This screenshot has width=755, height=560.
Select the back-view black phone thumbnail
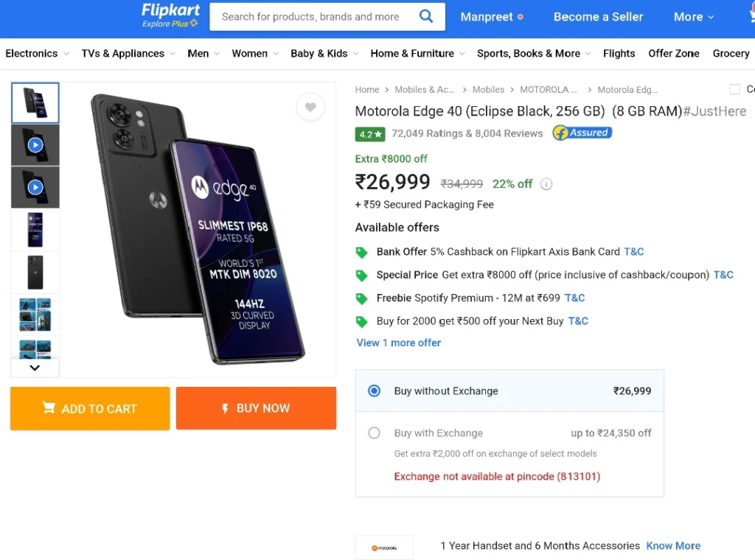point(35,273)
